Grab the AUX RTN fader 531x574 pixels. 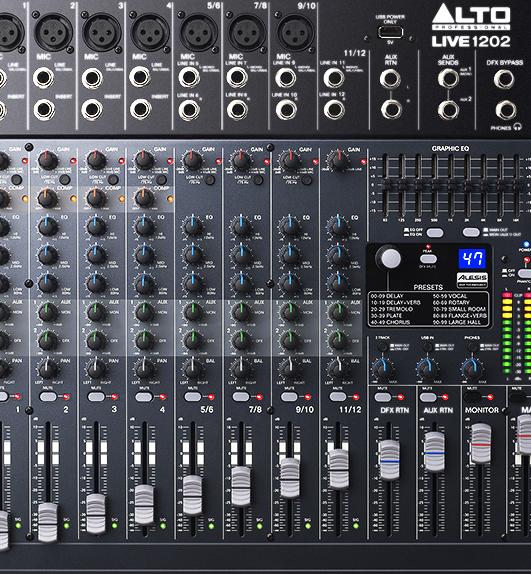(435, 452)
